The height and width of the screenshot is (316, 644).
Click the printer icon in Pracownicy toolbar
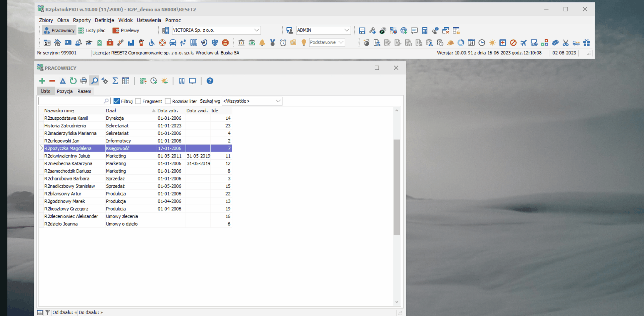84,81
